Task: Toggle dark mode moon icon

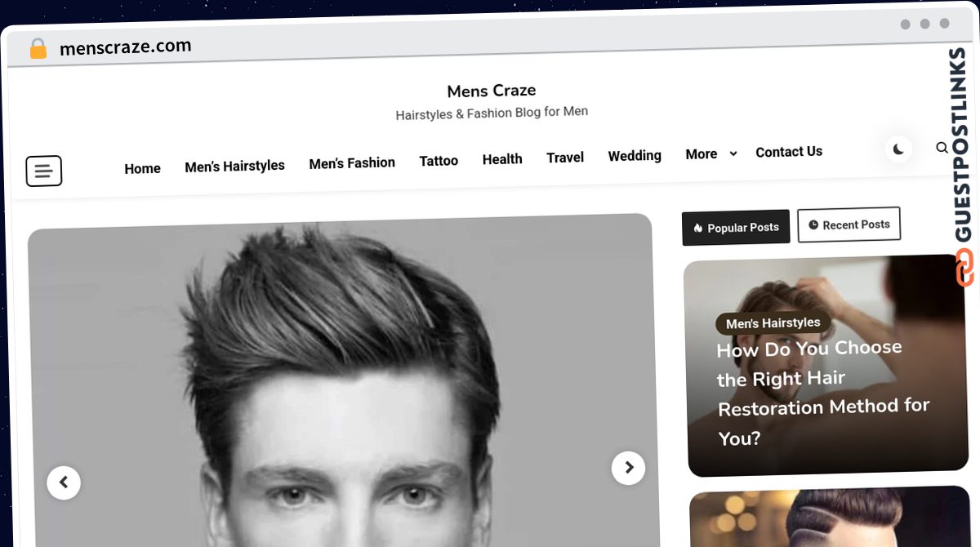Action: tap(898, 149)
